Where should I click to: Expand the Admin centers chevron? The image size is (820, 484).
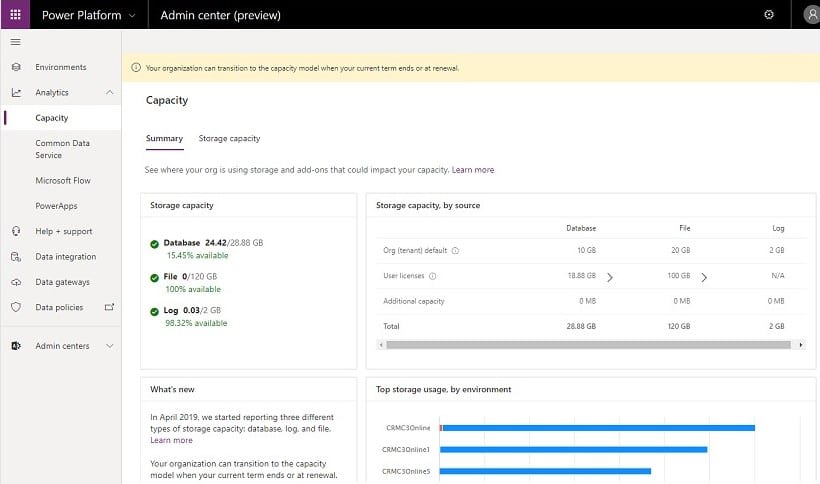109,346
